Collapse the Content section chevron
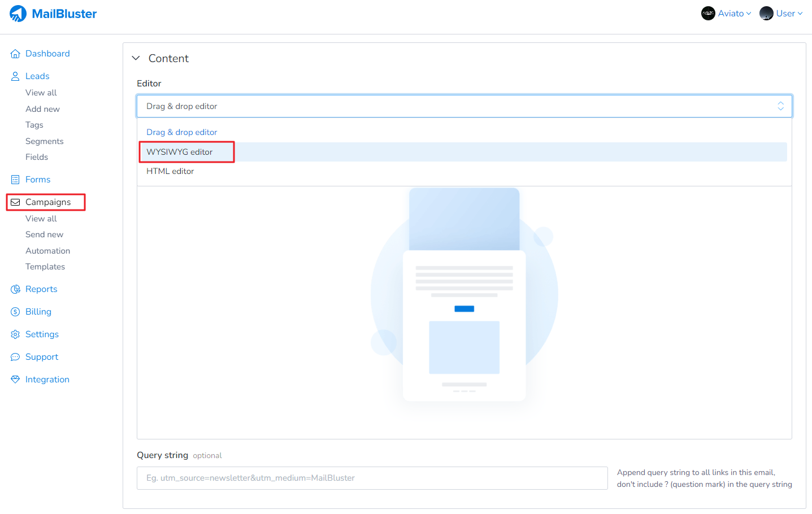This screenshot has height=514, width=812. (136, 58)
